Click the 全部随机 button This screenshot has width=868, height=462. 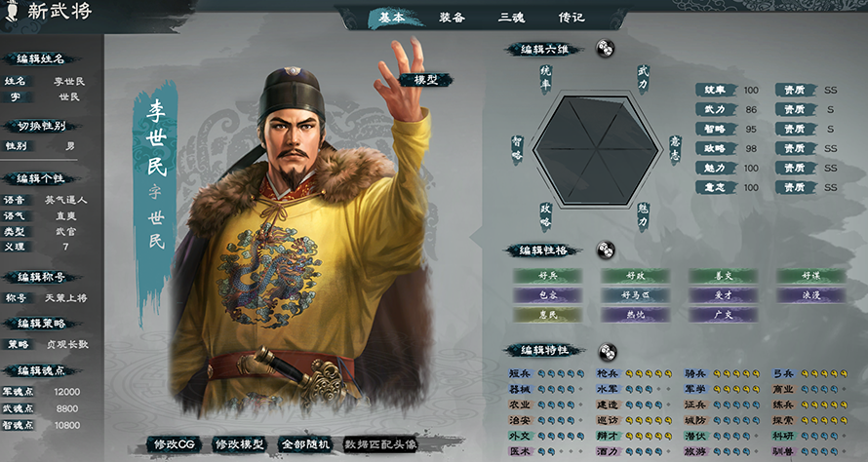[305, 444]
